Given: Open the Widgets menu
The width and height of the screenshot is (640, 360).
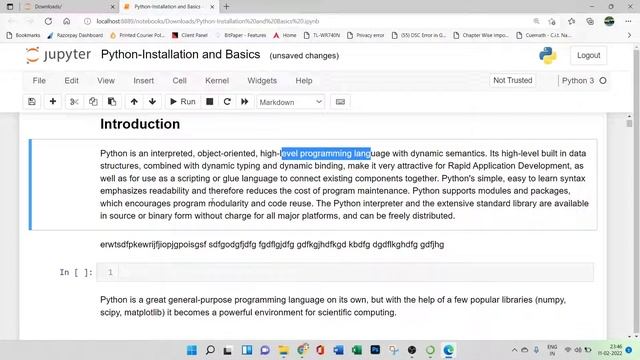Looking at the screenshot, I should tap(262, 81).
